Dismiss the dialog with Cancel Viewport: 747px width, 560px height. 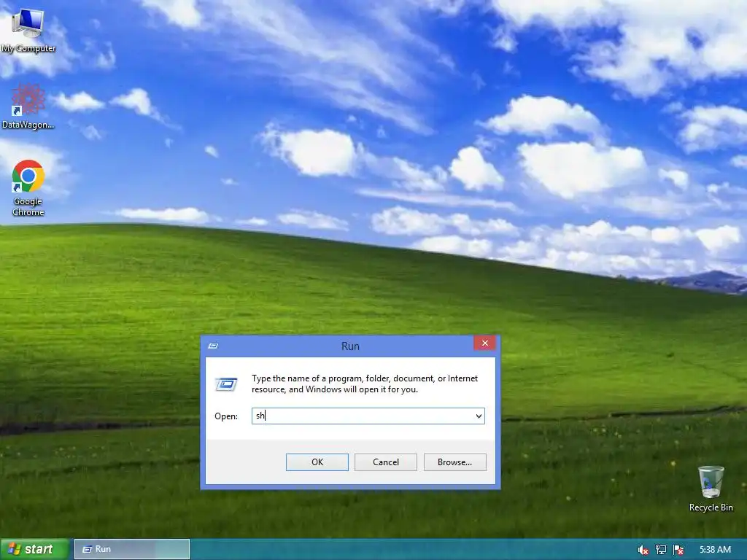pyautogui.click(x=386, y=462)
